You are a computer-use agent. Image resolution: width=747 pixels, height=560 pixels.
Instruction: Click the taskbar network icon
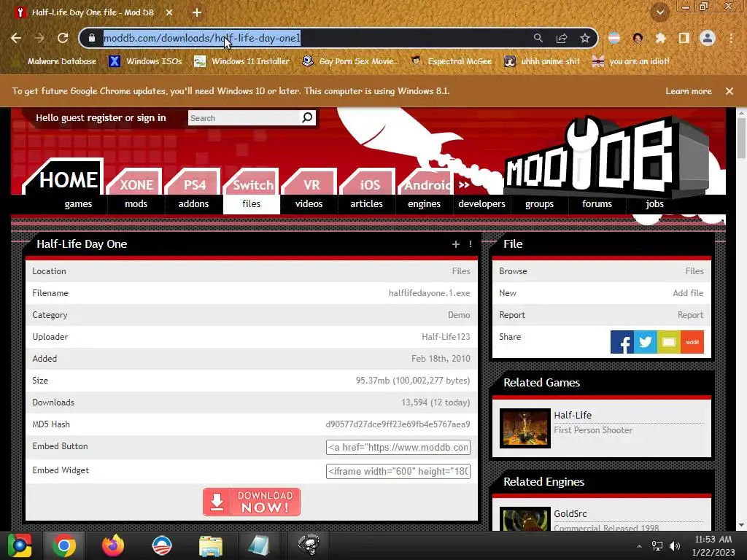[657, 546]
